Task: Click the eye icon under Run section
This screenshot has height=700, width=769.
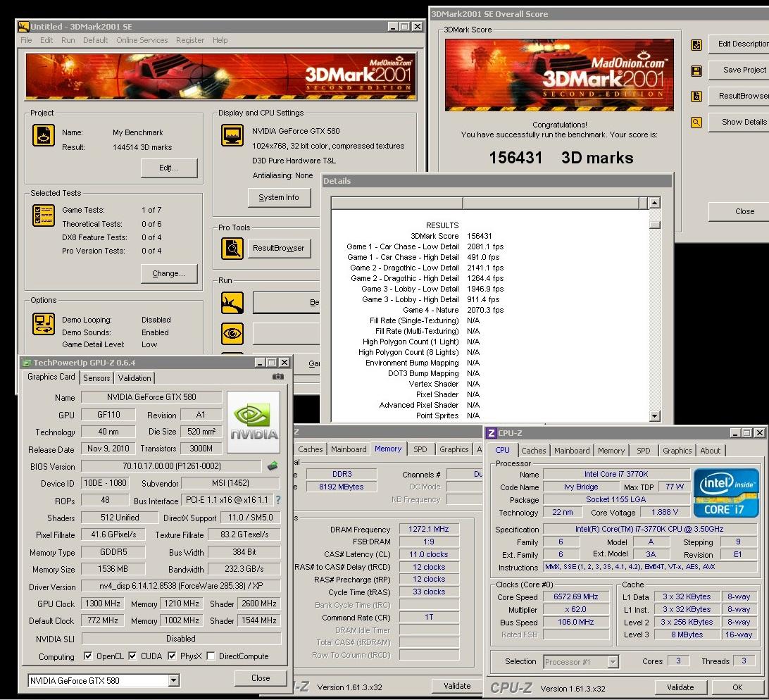Action: (232, 334)
